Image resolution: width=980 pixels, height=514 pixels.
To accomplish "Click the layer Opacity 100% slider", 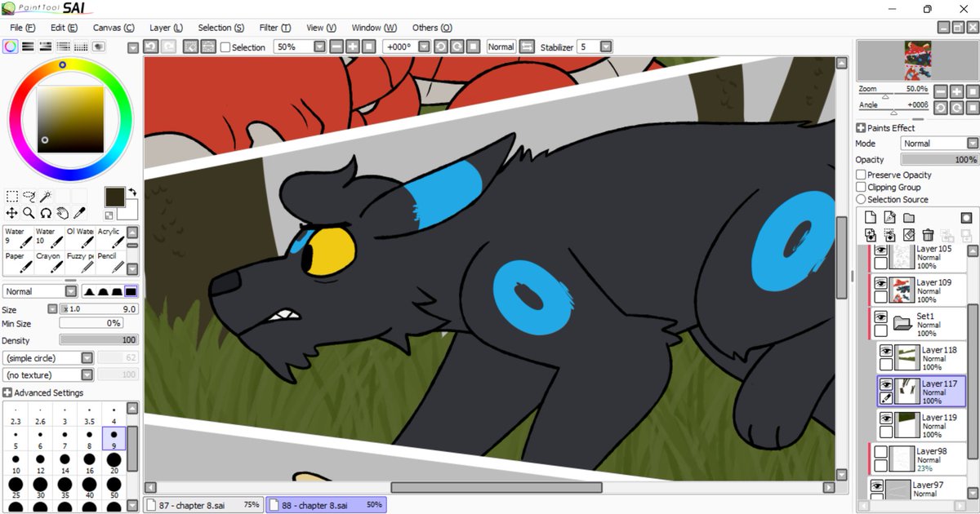I will click(x=939, y=160).
